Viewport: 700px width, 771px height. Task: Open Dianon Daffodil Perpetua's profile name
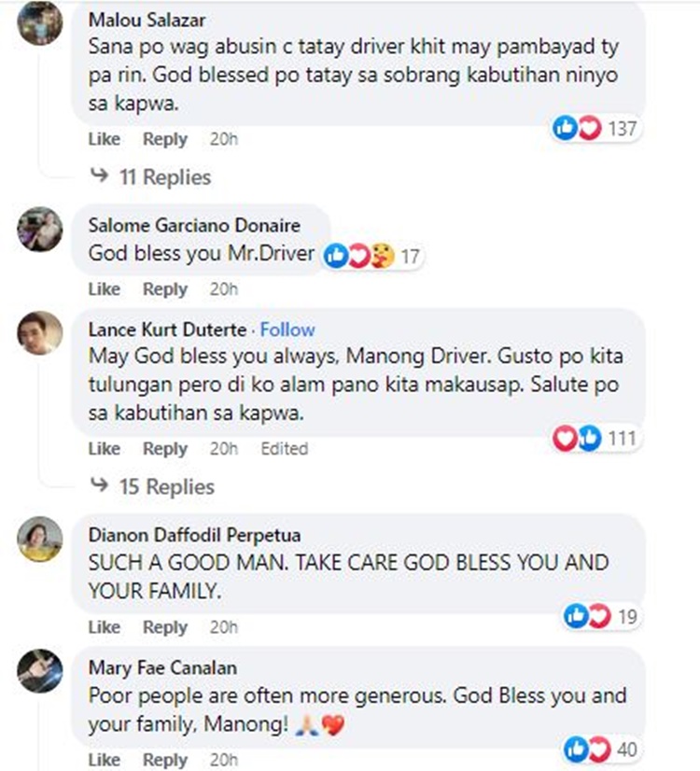tap(195, 535)
